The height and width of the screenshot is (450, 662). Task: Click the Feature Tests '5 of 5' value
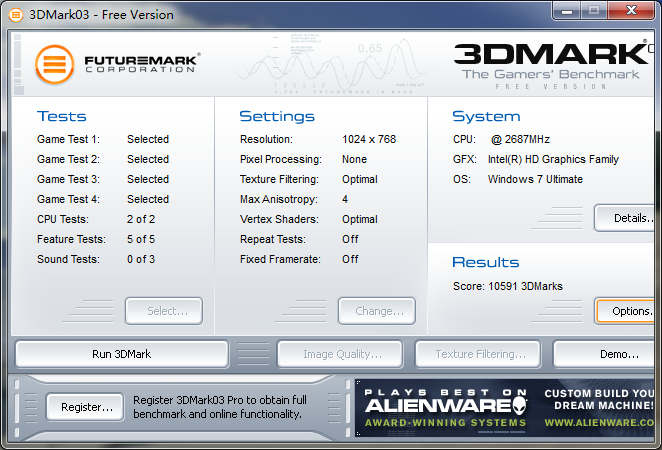click(141, 239)
